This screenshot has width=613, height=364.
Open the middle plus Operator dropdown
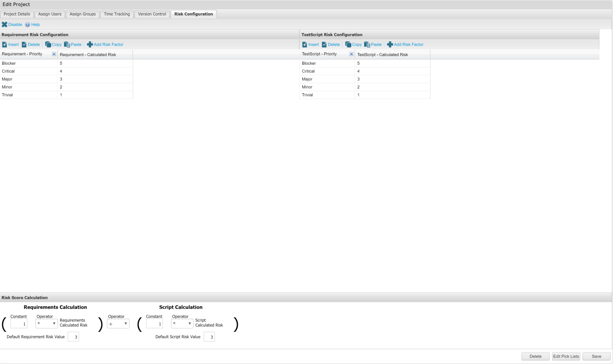[x=118, y=324]
